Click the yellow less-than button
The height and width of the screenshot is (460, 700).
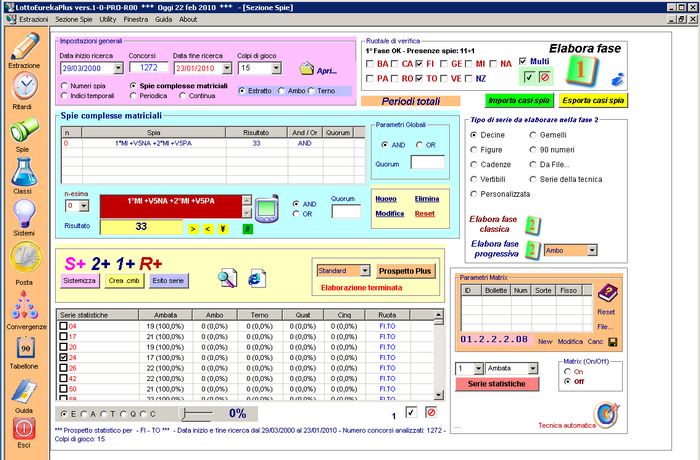tap(208, 229)
